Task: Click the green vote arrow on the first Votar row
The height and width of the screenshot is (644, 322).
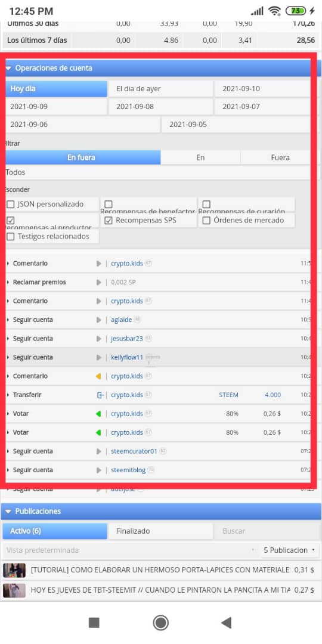Action: (98, 414)
